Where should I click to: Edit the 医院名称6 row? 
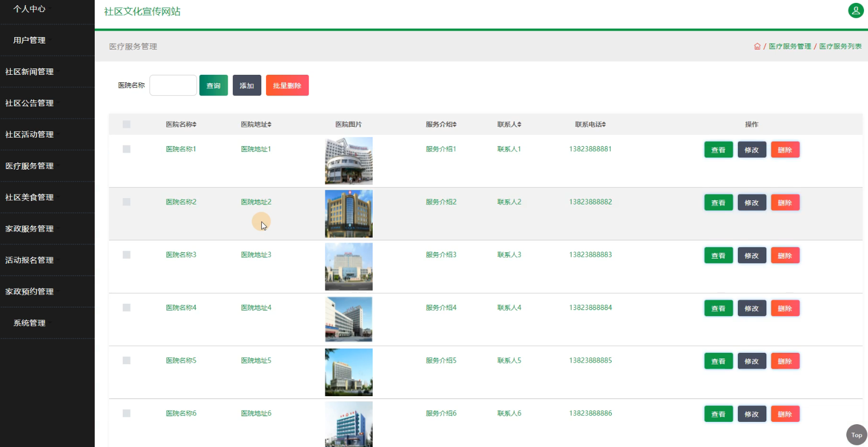click(x=752, y=414)
